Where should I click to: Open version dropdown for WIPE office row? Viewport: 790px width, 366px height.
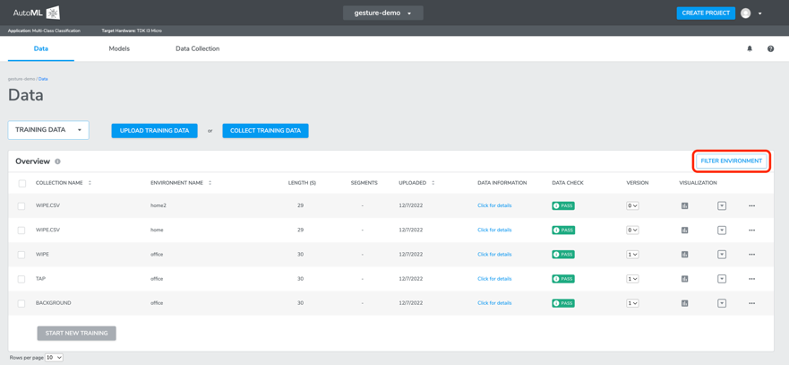(632, 255)
